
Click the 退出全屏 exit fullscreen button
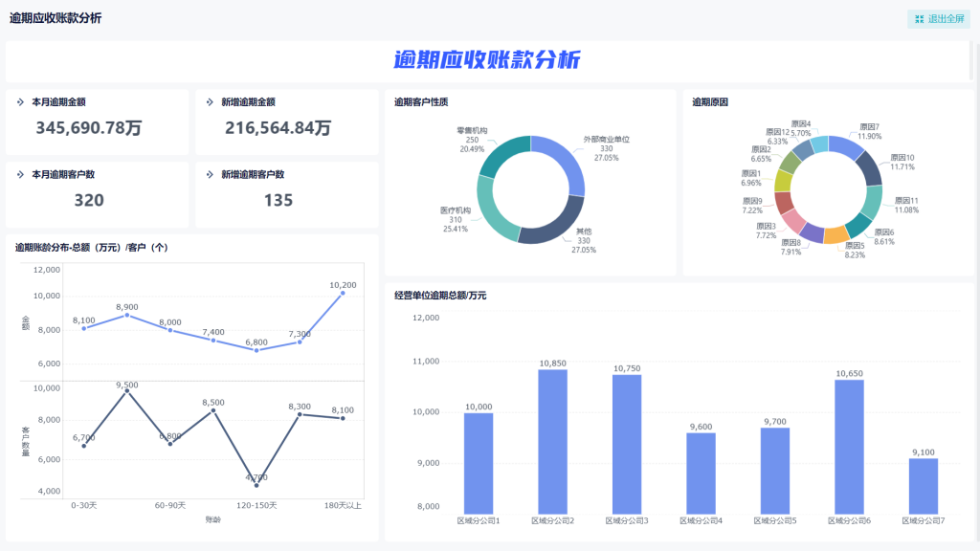pyautogui.click(x=938, y=19)
